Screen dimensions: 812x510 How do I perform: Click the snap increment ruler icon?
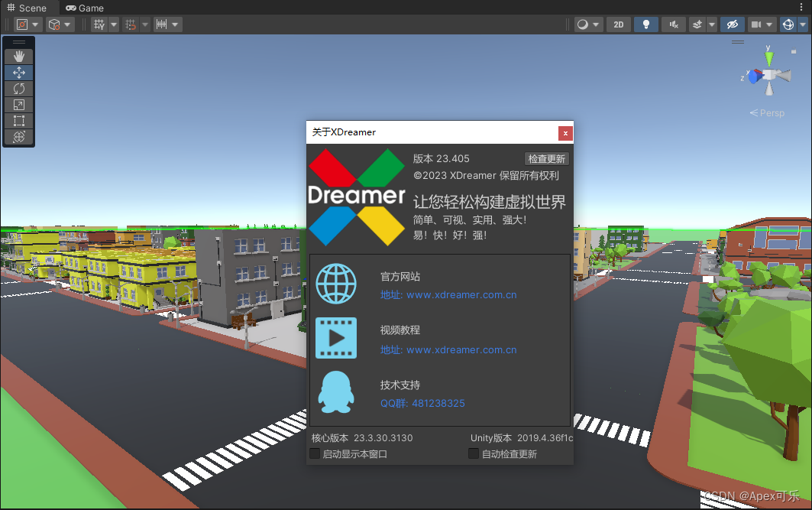coord(162,24)
